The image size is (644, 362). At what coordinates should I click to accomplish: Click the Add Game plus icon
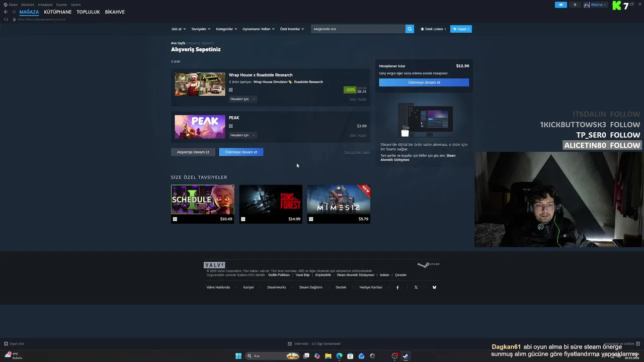6,344
